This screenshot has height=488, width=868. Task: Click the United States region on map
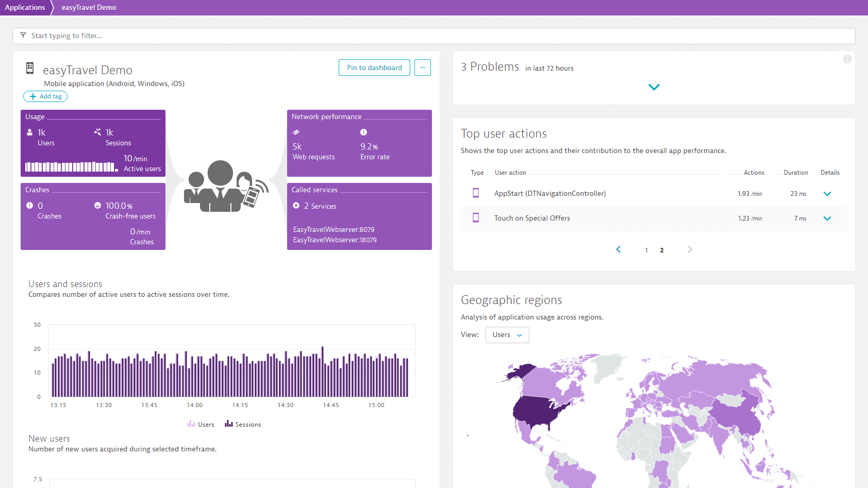pos(539,411)
